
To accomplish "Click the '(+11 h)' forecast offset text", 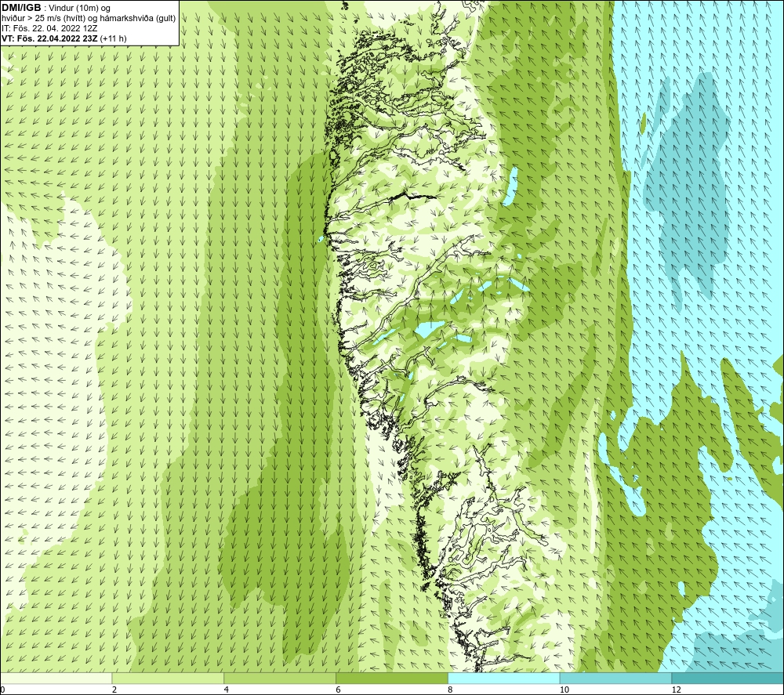I will click(114, 38).
